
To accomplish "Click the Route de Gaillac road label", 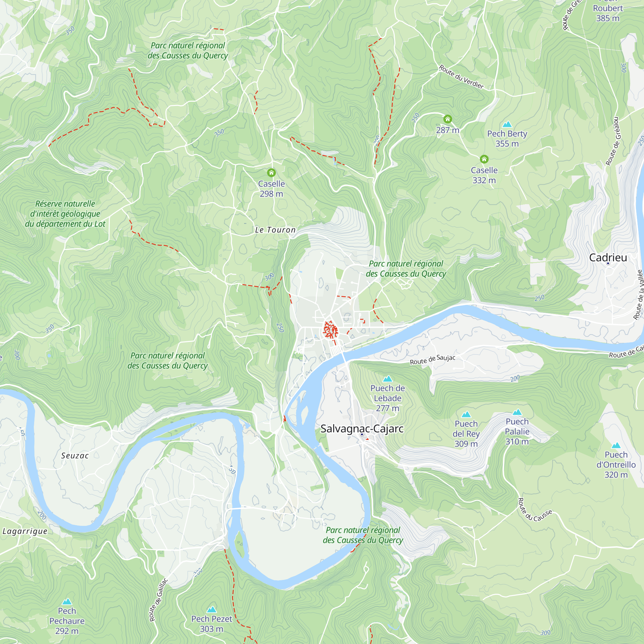I will 159,600.
